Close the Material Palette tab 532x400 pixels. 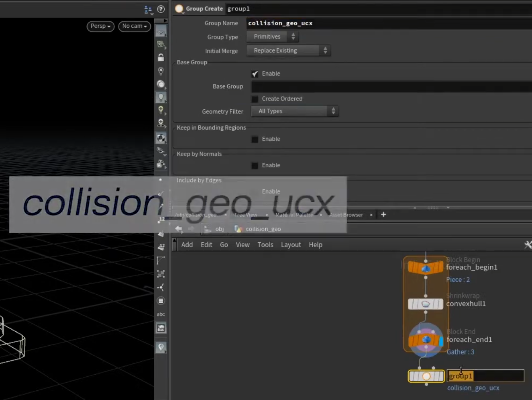321,215
